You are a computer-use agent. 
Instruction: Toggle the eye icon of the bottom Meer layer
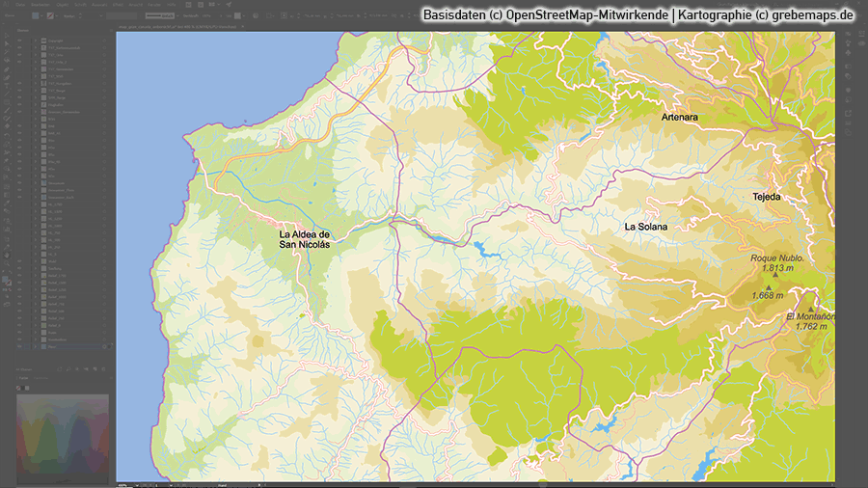point(18,346)
